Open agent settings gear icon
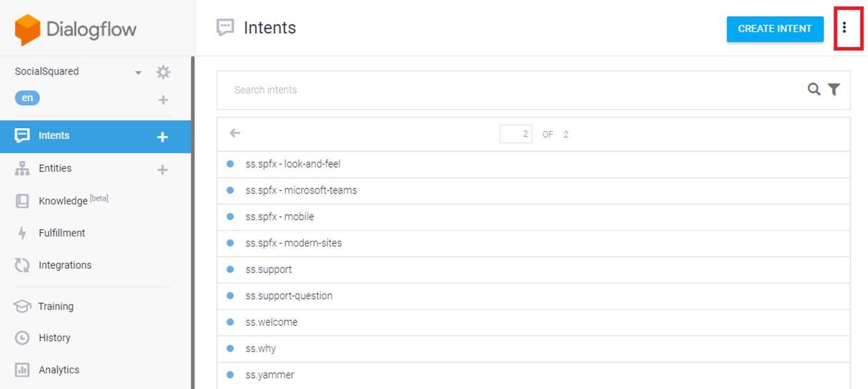The width and height of the screenshot is (868, 389). point(163,72)
